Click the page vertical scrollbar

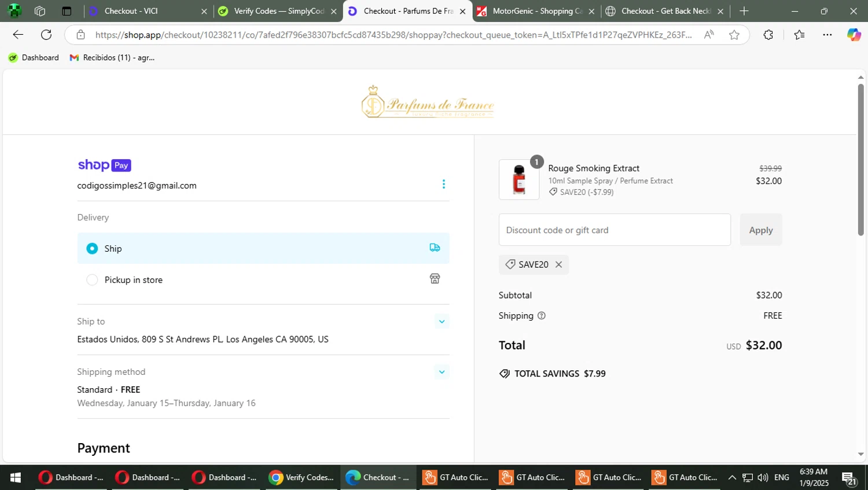tap(860, 160)
